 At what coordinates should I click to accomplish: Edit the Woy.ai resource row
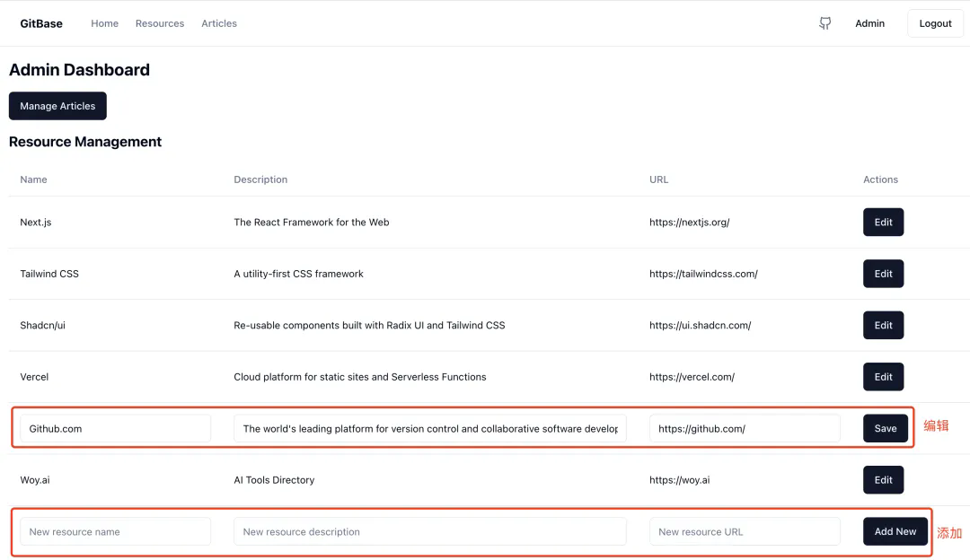coord(883,479)
